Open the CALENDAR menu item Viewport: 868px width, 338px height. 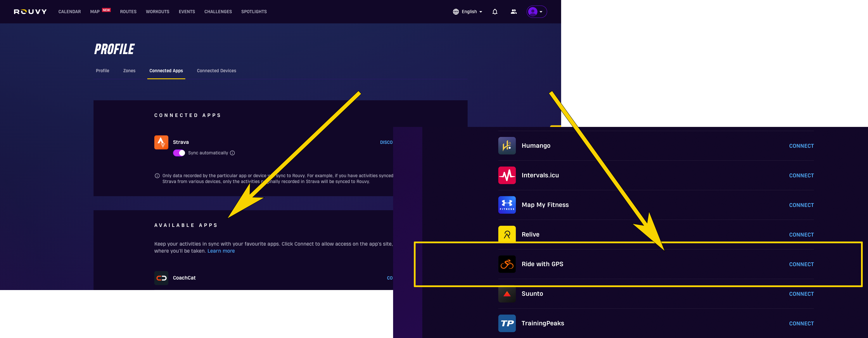70,12
